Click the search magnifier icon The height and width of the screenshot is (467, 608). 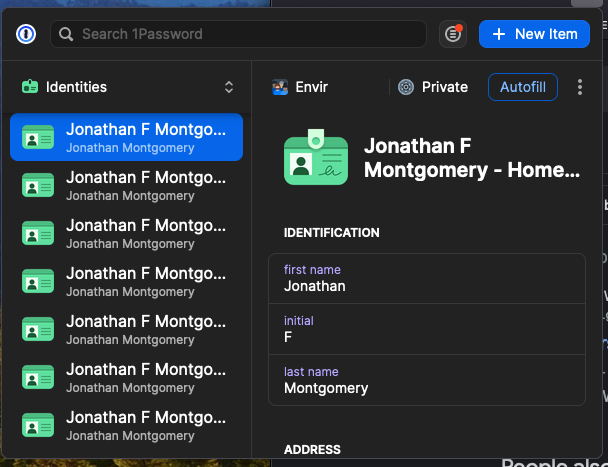(x=66, y=34)
